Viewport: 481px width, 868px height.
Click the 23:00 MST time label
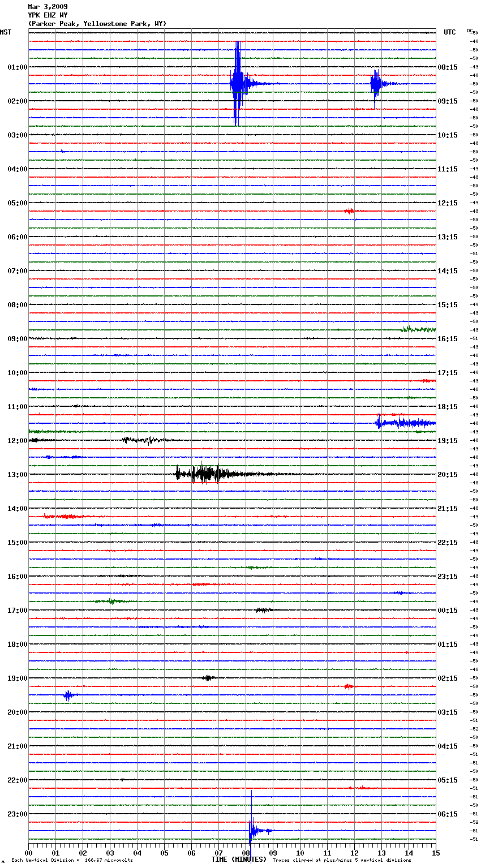tap(18, 814)
